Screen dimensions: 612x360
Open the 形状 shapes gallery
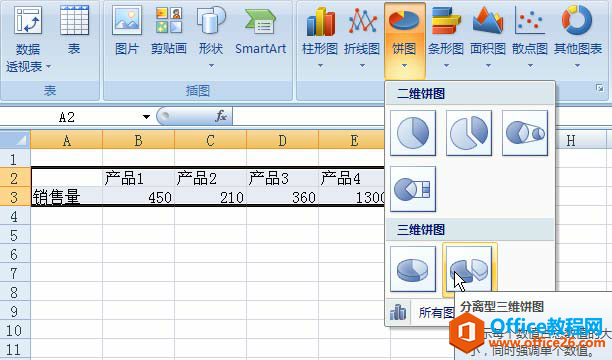point(211,21)
